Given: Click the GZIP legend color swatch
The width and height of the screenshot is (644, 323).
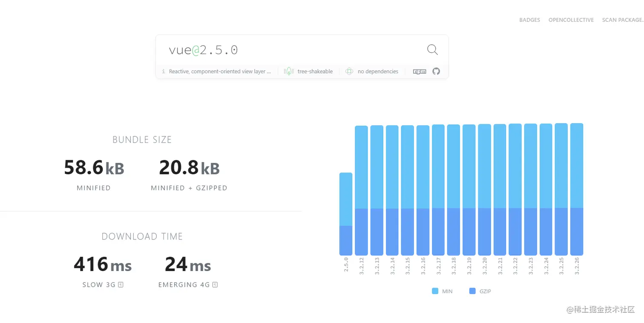Looking at the screenshot, I should (x=472, y=291).
